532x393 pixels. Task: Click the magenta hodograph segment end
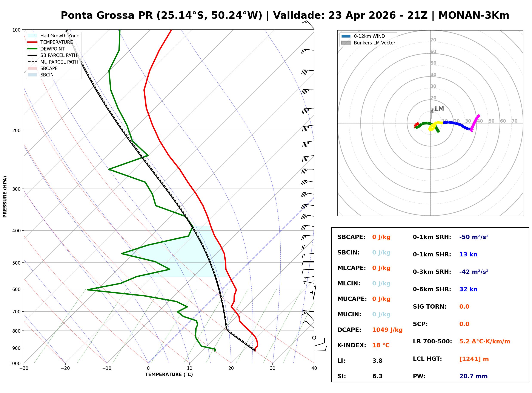(x=479, y=116)
